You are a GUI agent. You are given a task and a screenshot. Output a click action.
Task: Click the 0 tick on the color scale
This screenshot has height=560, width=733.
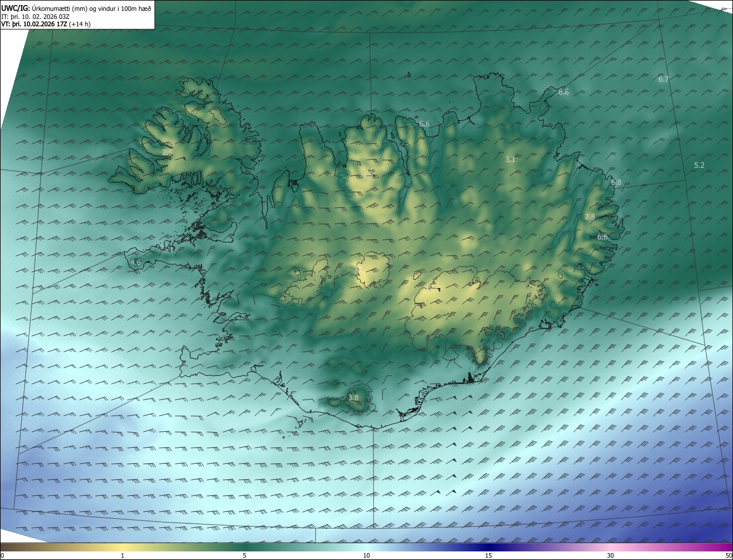2,556
